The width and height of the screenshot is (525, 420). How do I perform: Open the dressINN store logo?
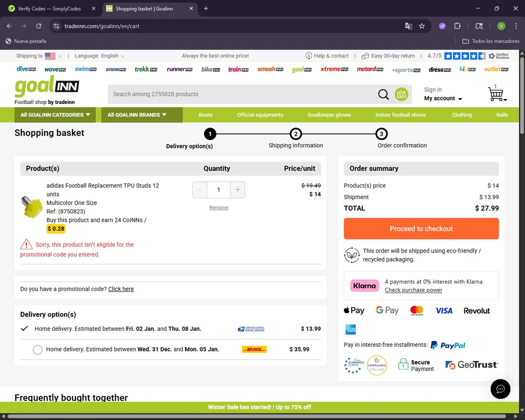[x=440, y=70]
